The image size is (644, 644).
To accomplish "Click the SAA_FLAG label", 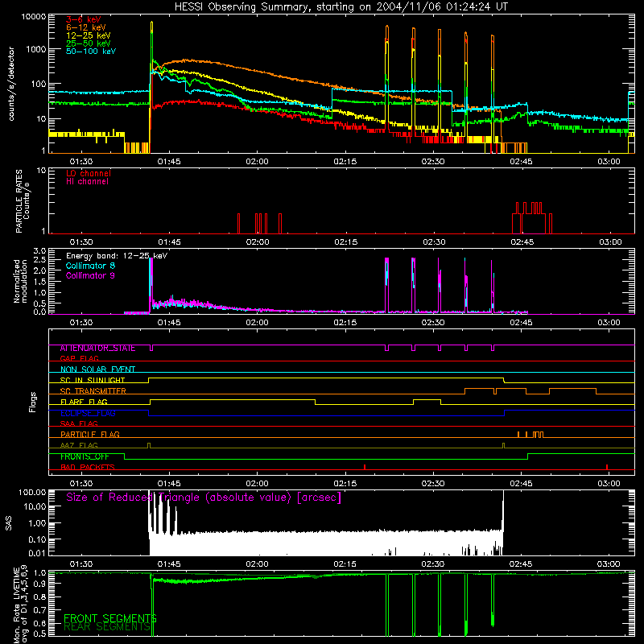I will pos(79,424).
